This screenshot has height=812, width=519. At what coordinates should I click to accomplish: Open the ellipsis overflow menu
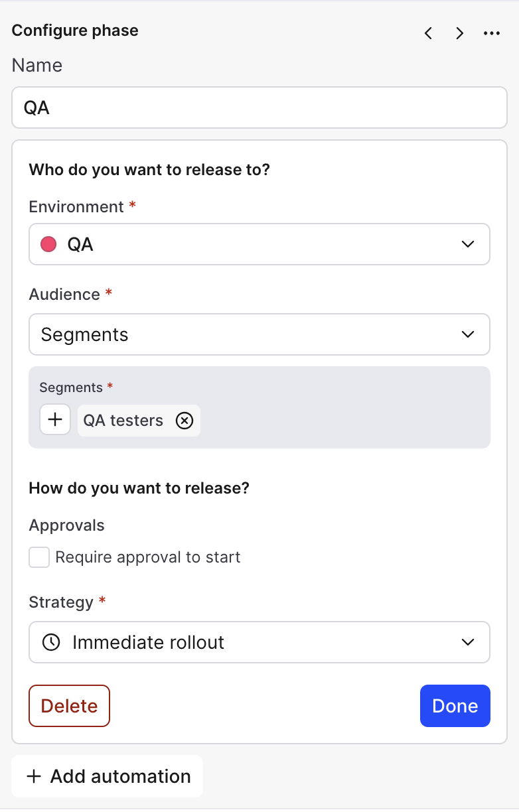tap(492, 33)
